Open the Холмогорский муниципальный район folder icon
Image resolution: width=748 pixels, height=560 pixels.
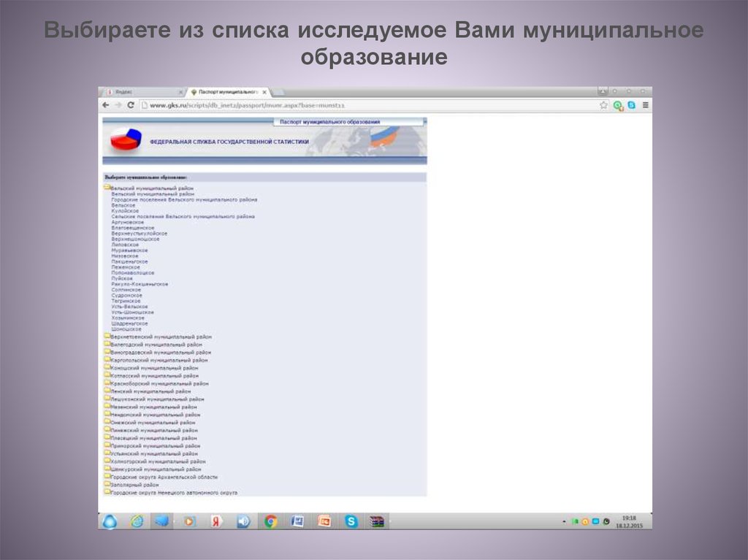tap(107, 461)
